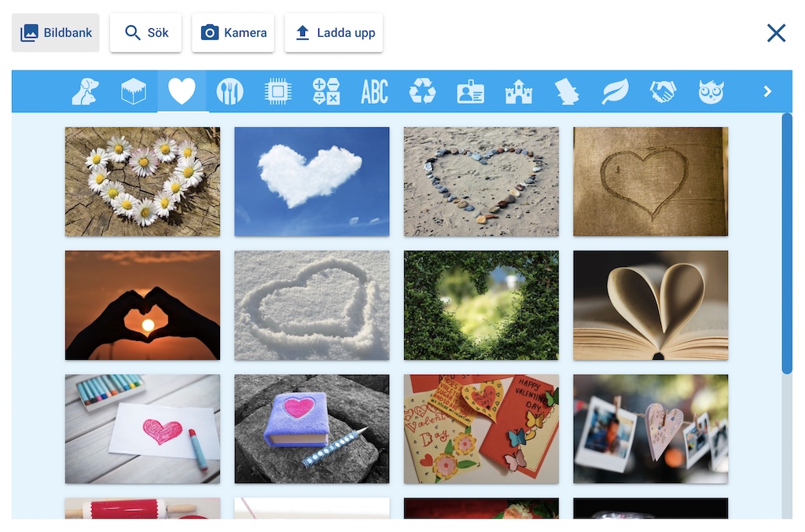Select the 3D cube category icon
The width and height of the screenshot is (805, 532).
click(x=134, y=91)
